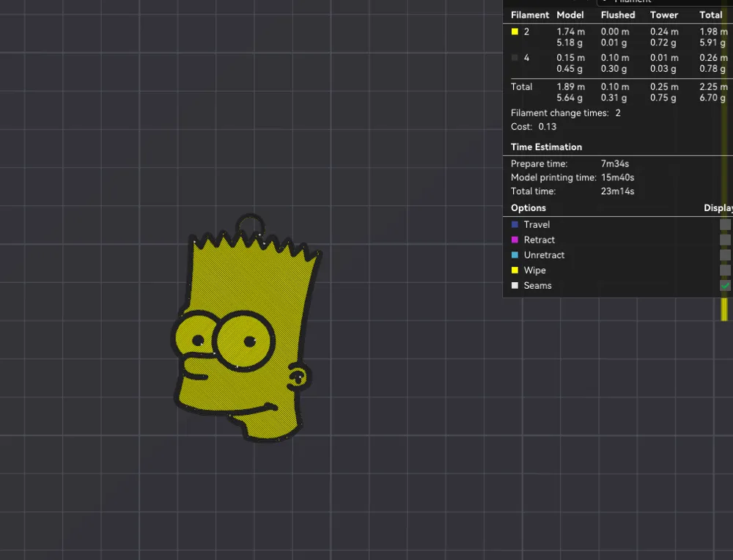Click the 0.24 m tower length value
This screenshot has height=560, width=733.
point(664,32)
